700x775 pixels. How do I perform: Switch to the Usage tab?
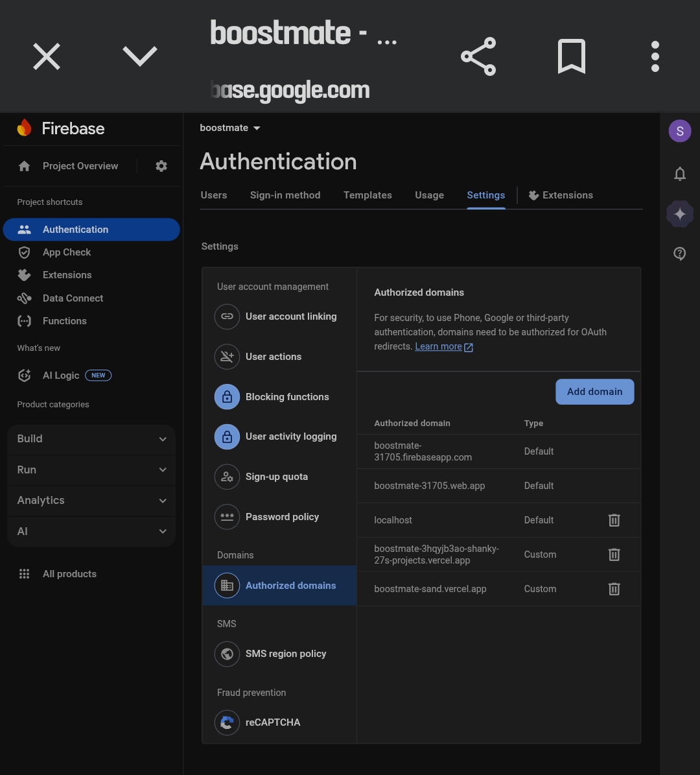tap(429, 195)
